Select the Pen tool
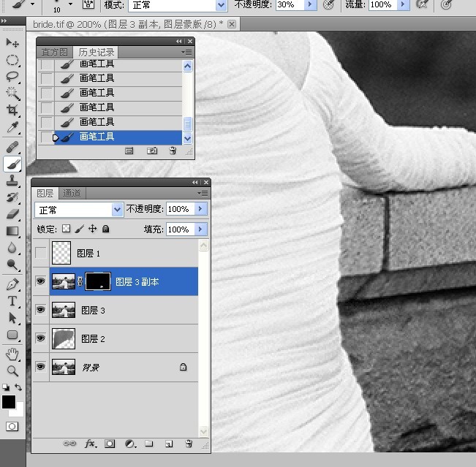The width and height of the screenshot is (476, 467). (12, 284)
